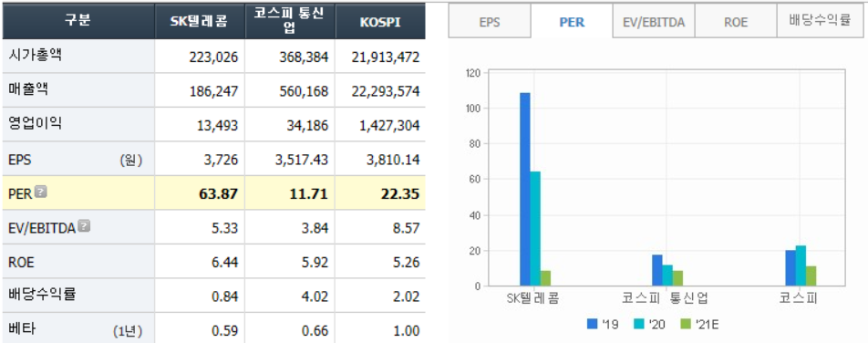Click SK텔레콤 ROE value 6.44
The width and height of the screenshot is (868, 343).
226,262
